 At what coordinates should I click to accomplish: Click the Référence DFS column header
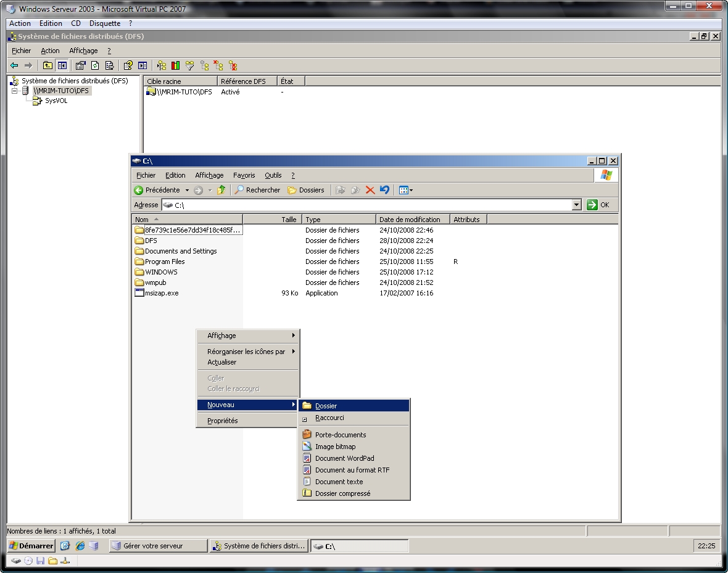[x=247, y=81]
